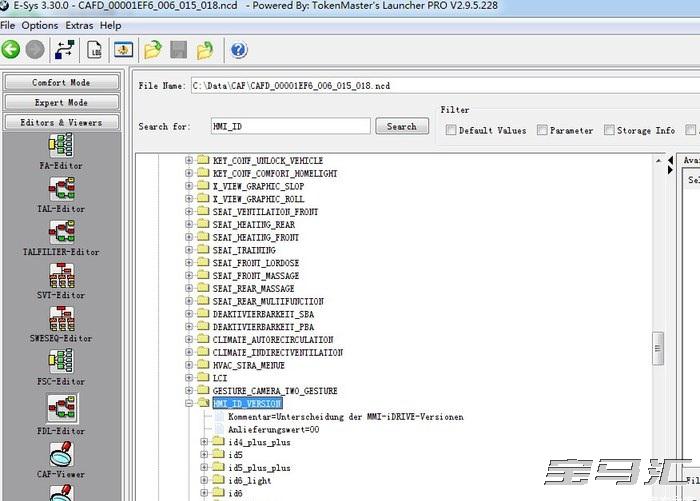Image resolution: width=700 pixels, height=501 pixels.
Task: Expand the SEAT_FRONT_MASSAGE node
Action: tap(189, 276)
